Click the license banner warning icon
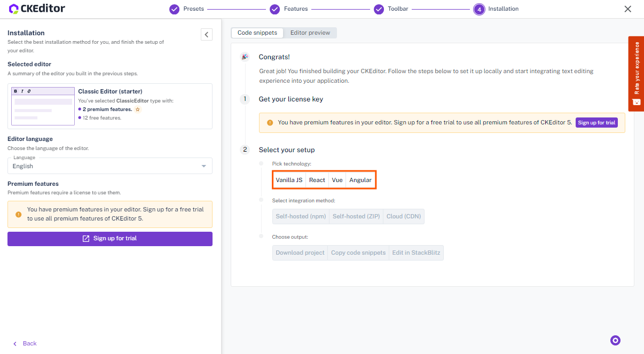644x354 pixels. coord(270,123)
